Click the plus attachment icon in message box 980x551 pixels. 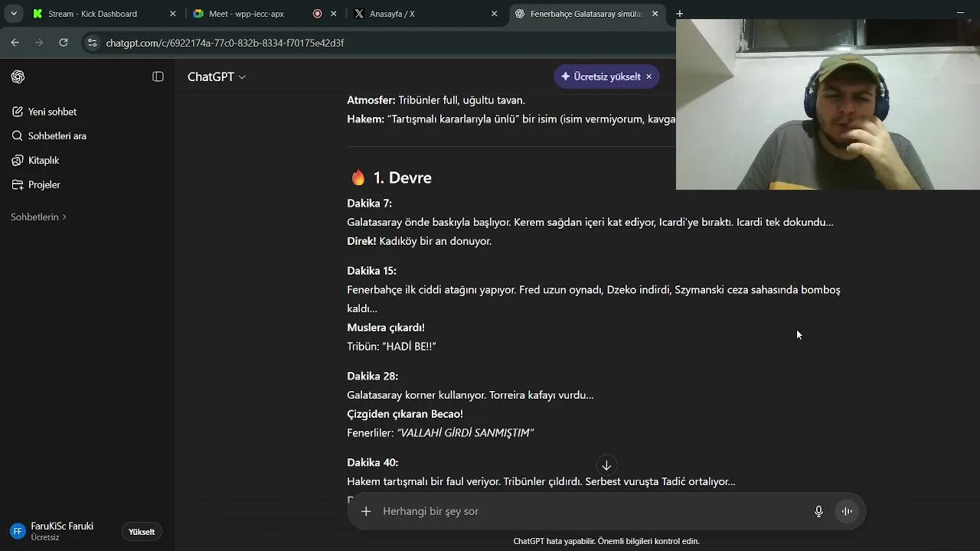tap(366, 511)
